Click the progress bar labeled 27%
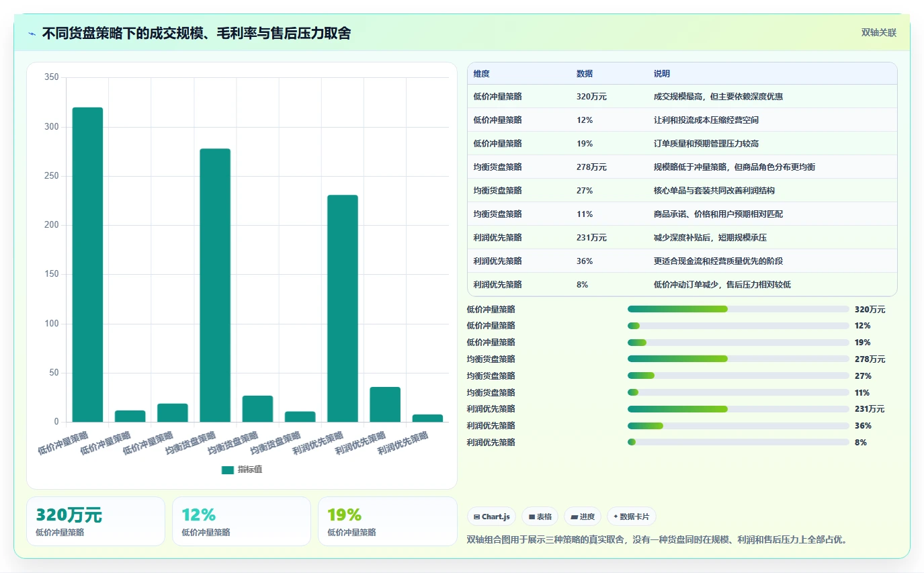 739,376
